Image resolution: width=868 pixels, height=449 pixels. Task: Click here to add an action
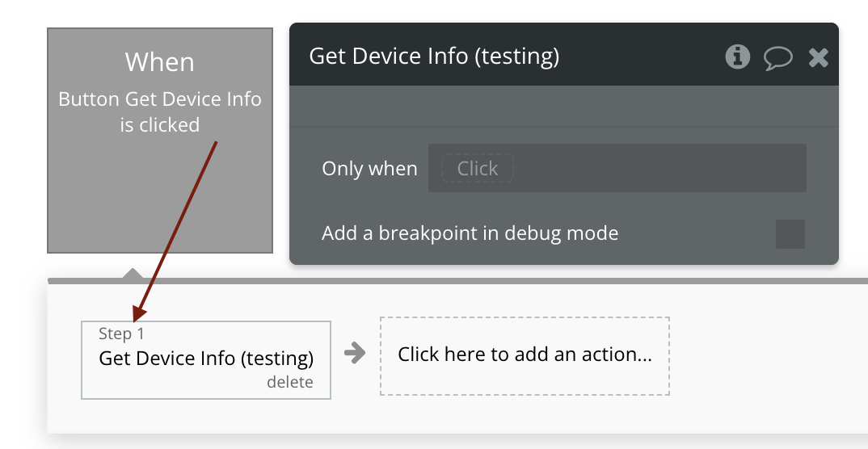point(525,355)
